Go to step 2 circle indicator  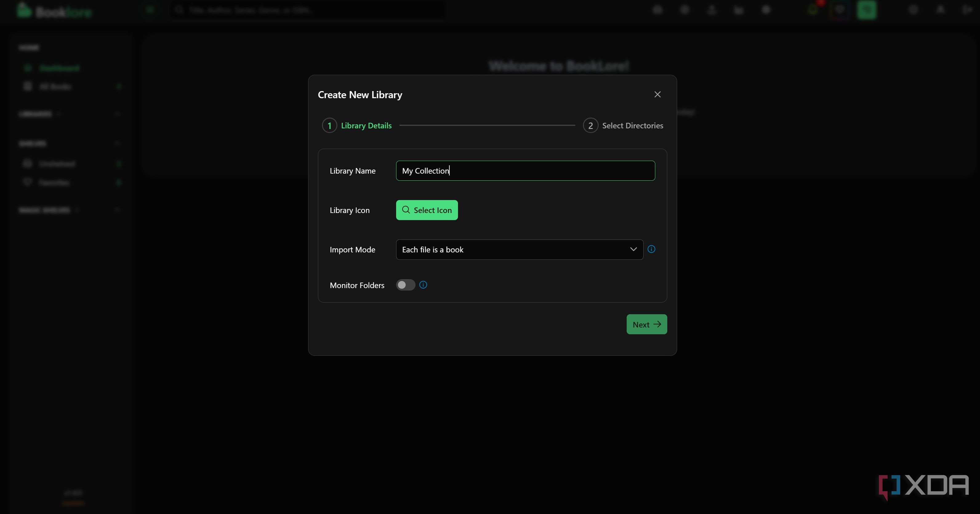coord(590,126)
